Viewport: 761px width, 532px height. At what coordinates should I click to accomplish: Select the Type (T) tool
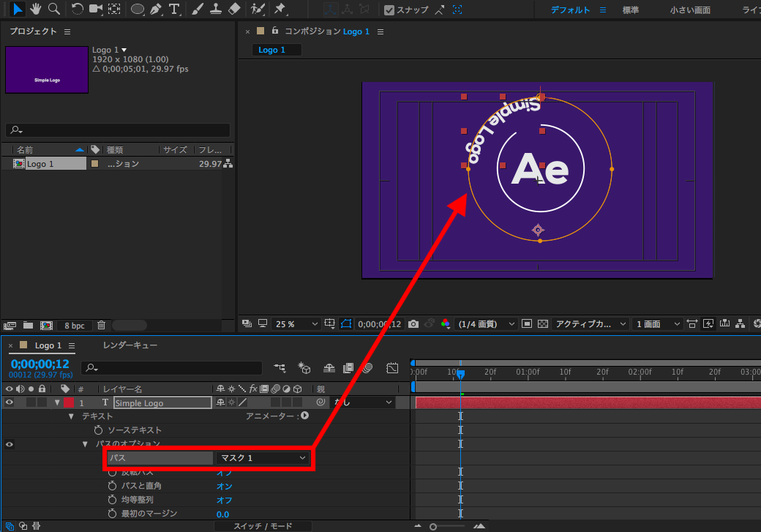174,10
